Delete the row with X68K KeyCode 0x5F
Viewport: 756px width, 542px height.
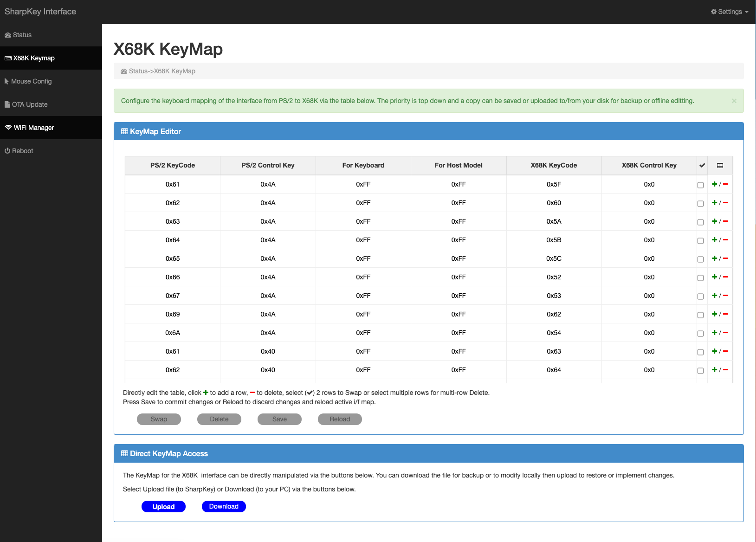[x=725, y=184]
